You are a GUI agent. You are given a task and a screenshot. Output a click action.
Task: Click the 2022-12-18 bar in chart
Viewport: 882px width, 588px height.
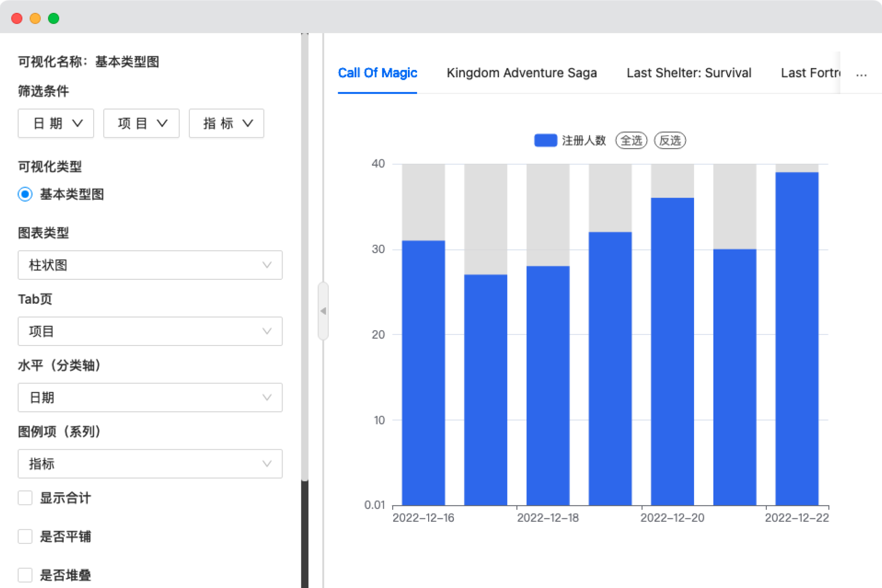click(548, 385)
